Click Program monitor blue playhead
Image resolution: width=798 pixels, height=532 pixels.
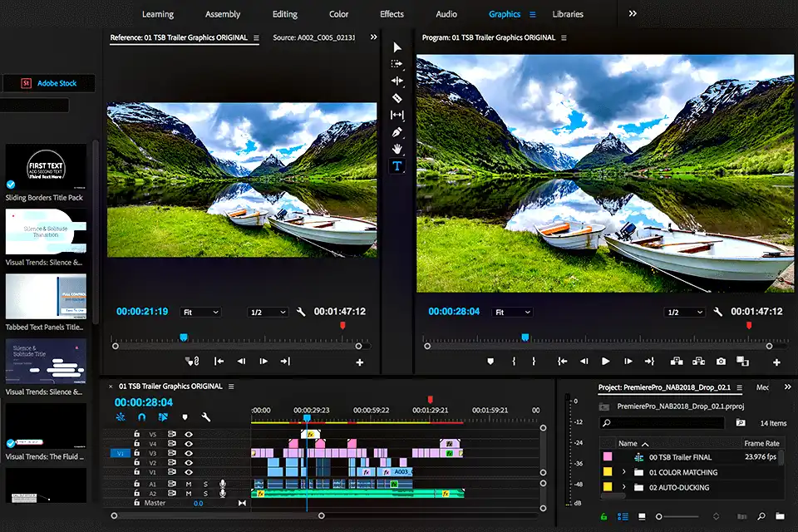pyautogui.click(x=525, y=337)
